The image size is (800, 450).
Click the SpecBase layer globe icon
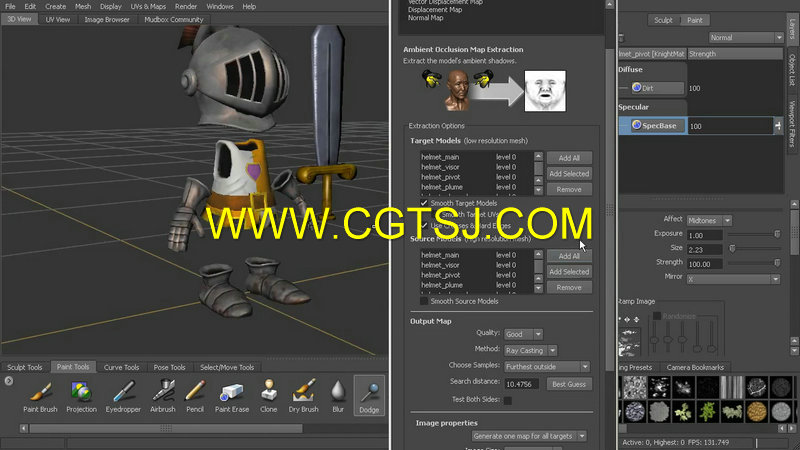(636, 124)
